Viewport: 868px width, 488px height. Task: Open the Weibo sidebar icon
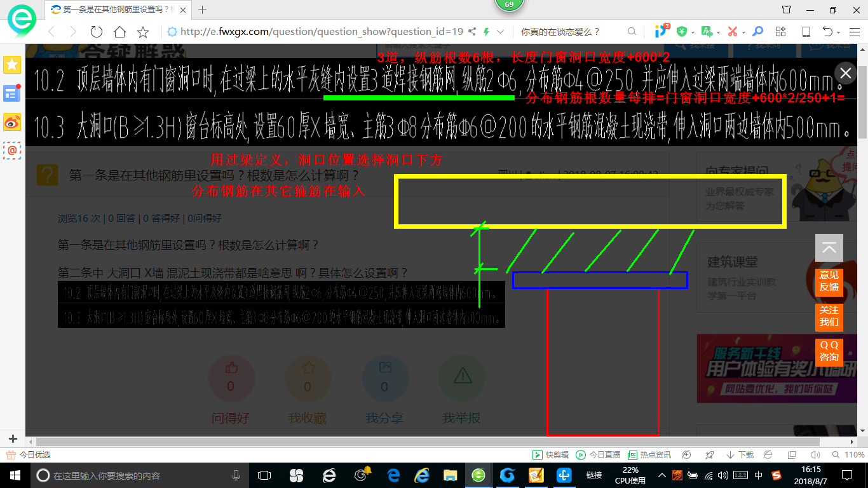tap(12, 122)
